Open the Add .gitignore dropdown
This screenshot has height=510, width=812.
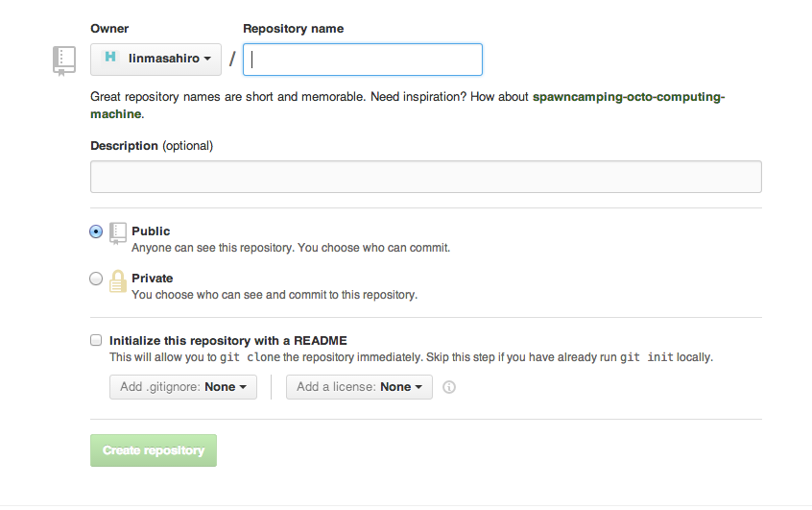coord(183,387)
